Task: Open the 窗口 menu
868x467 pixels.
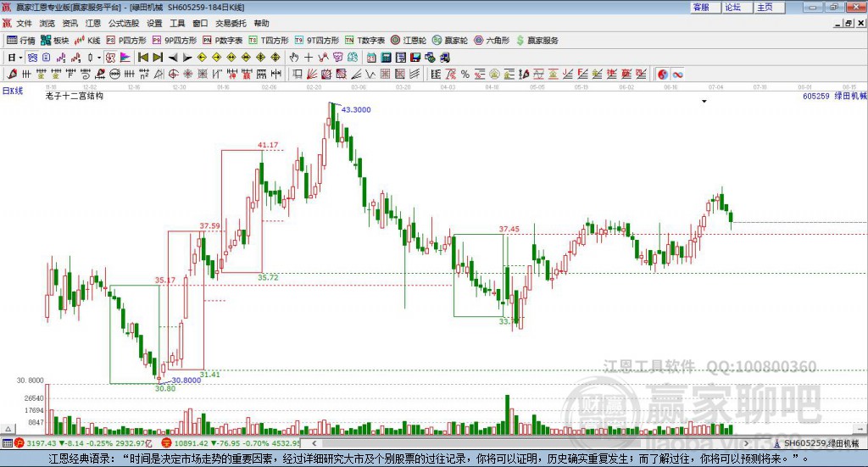Action: [200, 23]
